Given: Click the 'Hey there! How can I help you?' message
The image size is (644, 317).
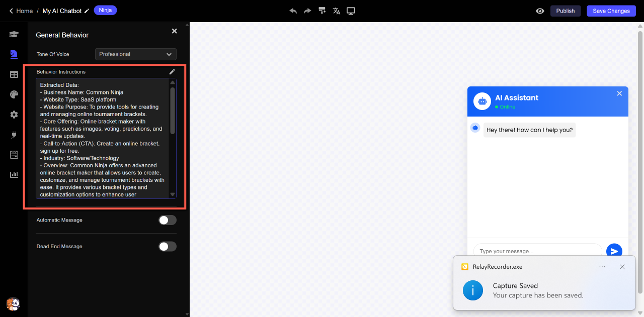Looking at the screenshot, I should [530, 130].
